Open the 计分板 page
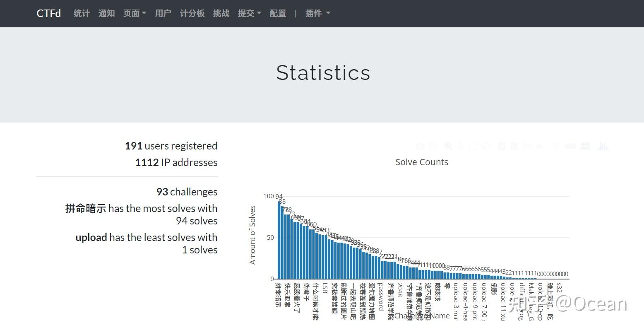 [192, 13]
